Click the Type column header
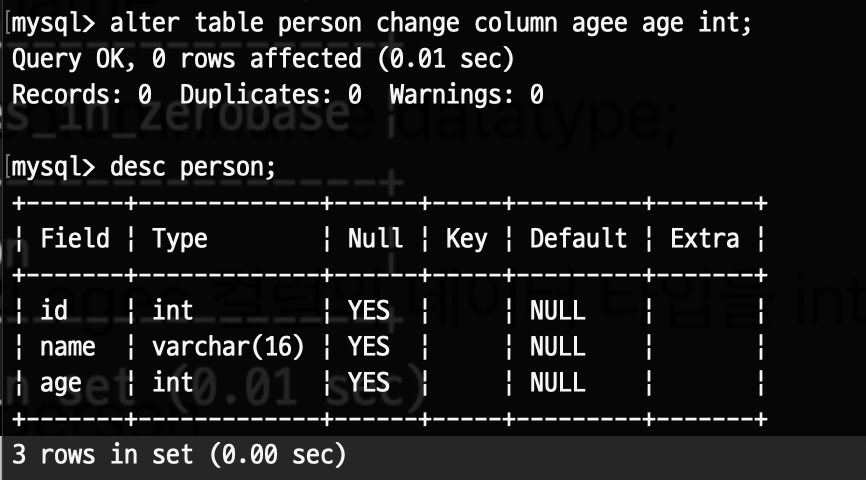Viewport: 866px width, 480px height. pyautogui.click(x=180, y=240)
